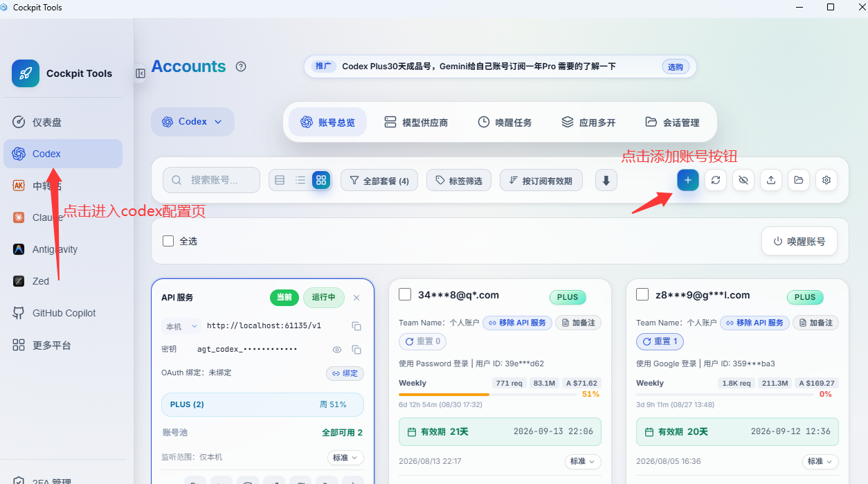The image size is (868, 484).
Task: Click the Cockpit Tools rocket logo
Action: [26, 73]
